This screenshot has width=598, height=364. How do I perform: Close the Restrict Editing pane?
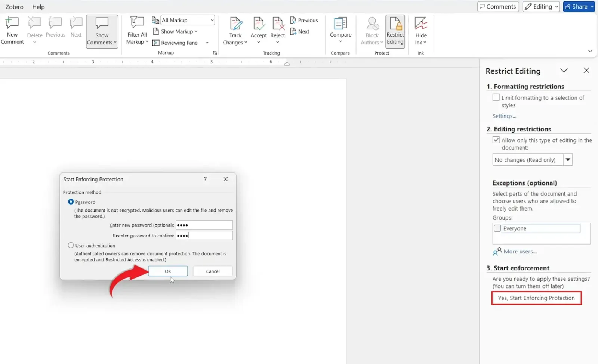pyautogui.click(x=586, y=71)
